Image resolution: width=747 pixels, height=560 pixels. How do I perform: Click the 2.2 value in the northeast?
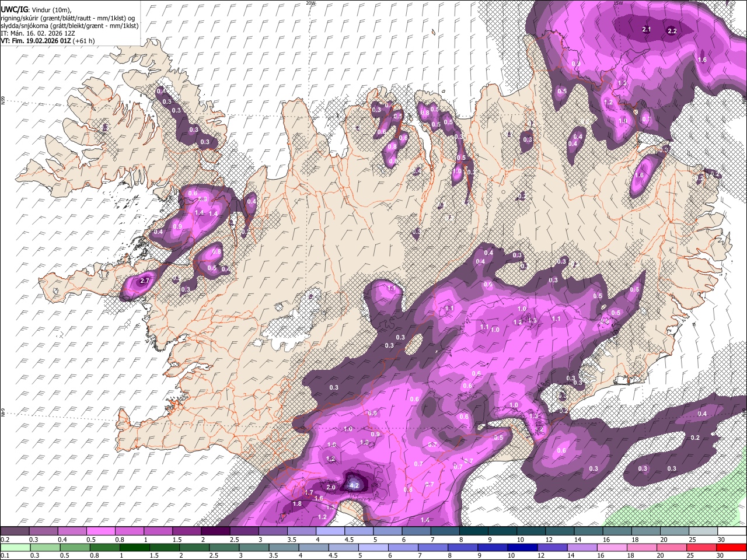672,31
